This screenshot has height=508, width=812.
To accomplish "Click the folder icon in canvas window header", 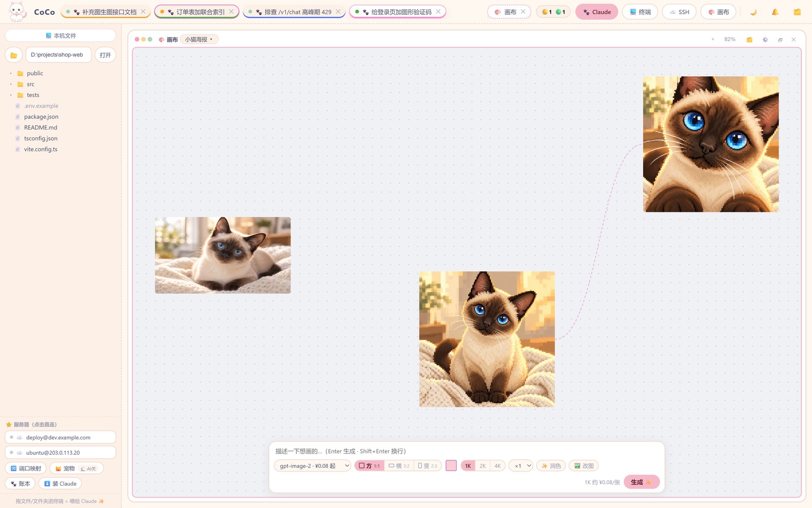I will 749,40.
